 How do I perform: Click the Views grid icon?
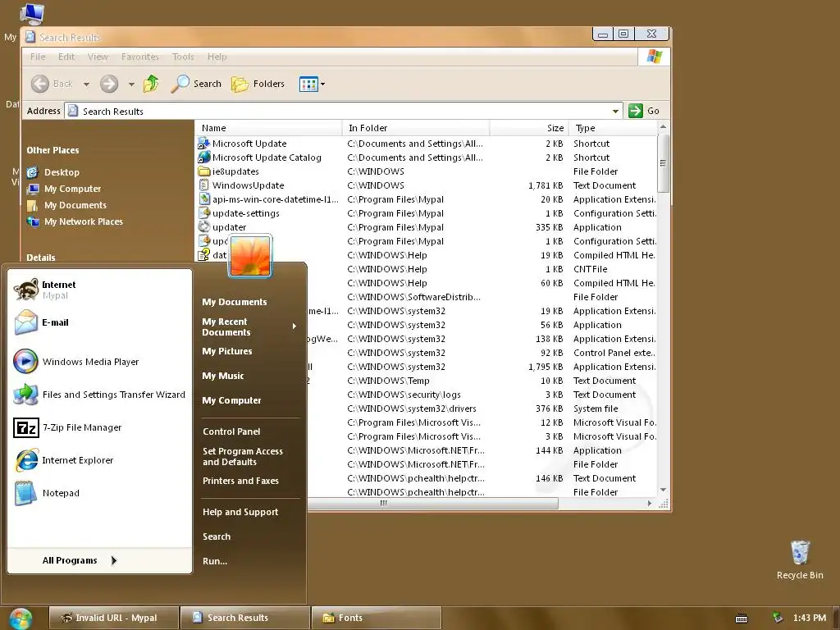pos(308,84)
